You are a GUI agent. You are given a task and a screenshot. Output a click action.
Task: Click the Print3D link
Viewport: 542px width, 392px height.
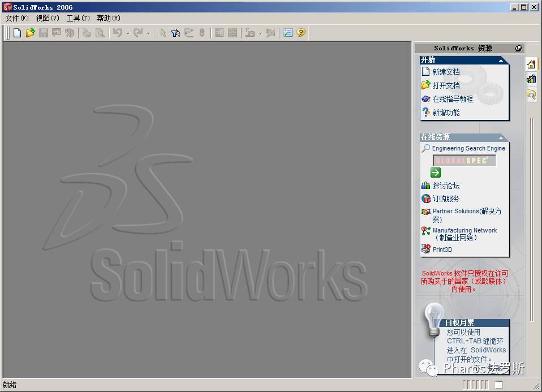pos(442,249)
